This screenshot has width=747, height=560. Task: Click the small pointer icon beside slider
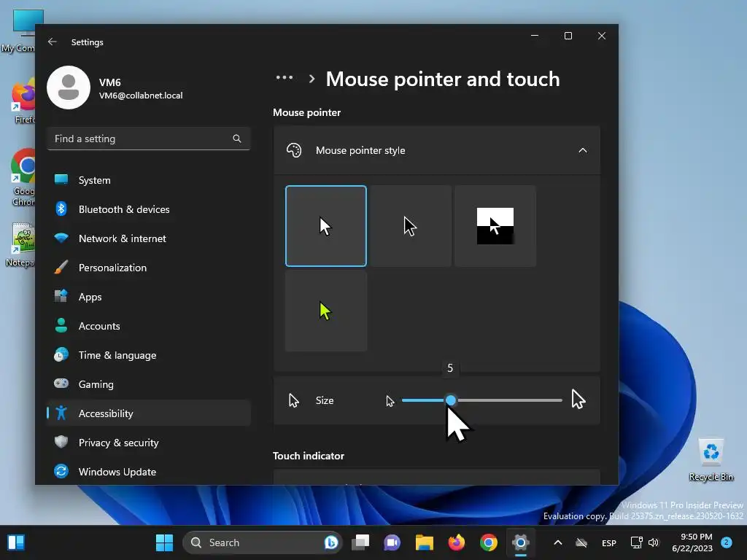point(390,401)
